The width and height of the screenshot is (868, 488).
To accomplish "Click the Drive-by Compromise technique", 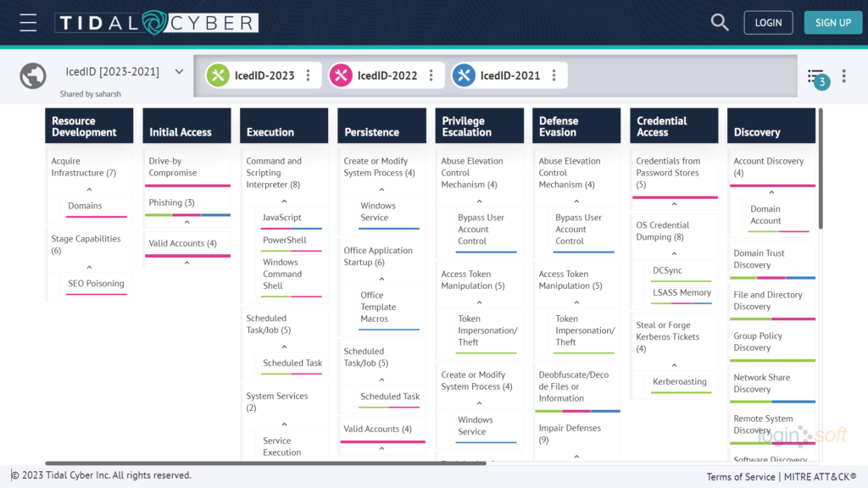I will (x=173, y=167).
